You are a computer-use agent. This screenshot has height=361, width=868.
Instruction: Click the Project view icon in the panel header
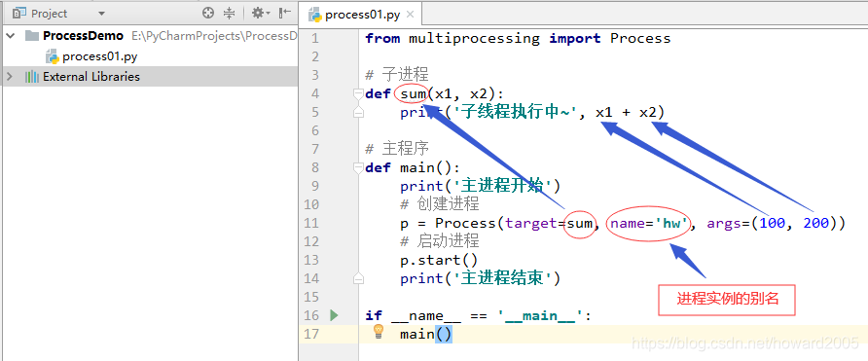pos(19,14)
